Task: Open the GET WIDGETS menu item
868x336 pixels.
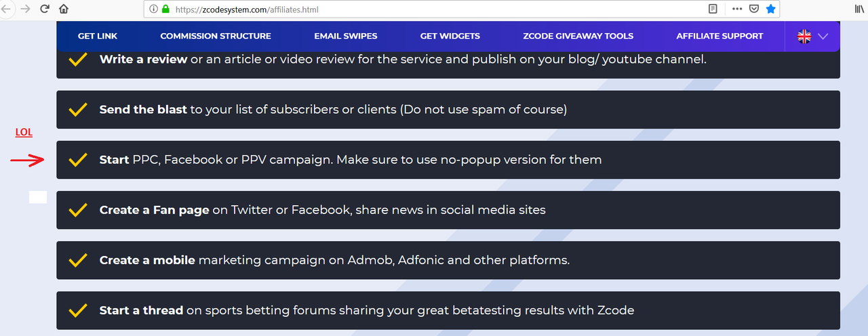Action: pyautogui.click(x=450, y=36)
